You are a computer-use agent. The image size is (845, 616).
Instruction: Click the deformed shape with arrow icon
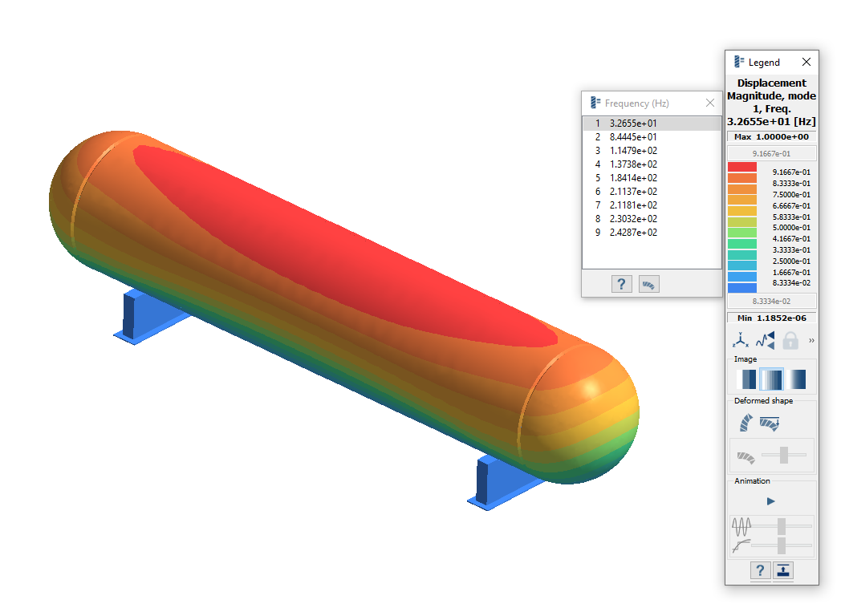(770, 423)
